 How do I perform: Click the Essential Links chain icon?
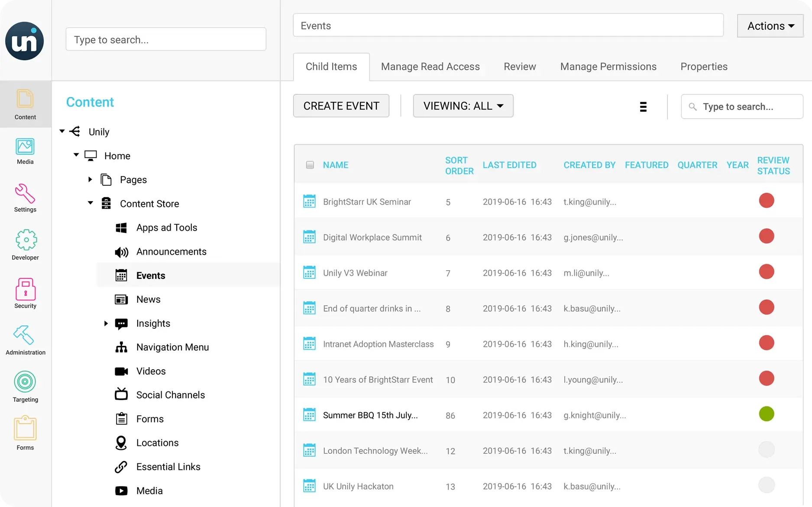tap(121, 467)
